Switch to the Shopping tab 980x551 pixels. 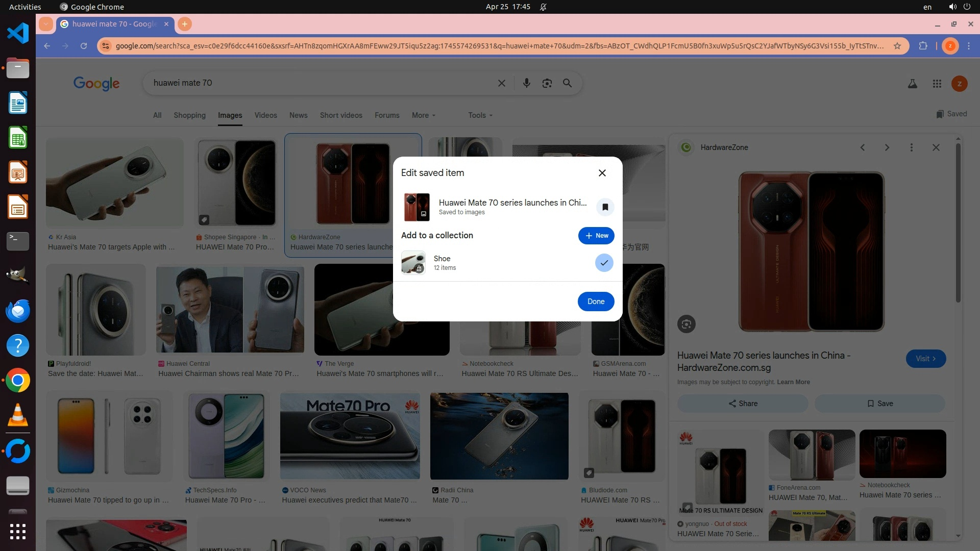(x=189, y=115)
